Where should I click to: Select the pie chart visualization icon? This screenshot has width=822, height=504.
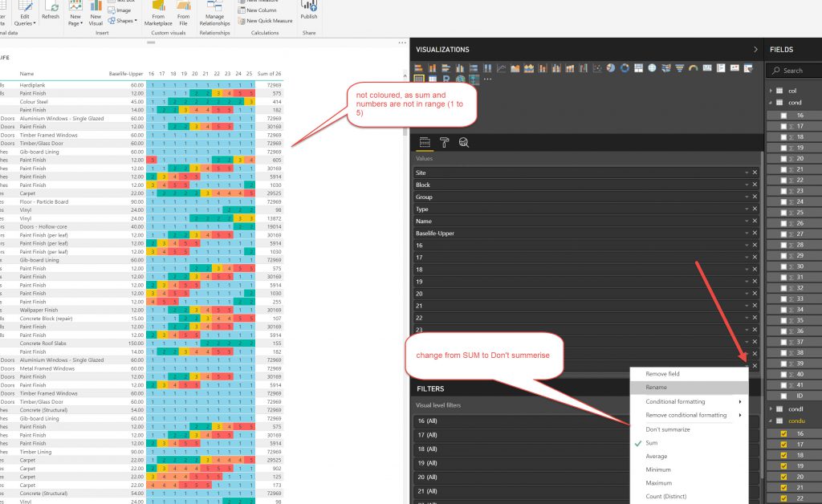(x=610, y=68)
